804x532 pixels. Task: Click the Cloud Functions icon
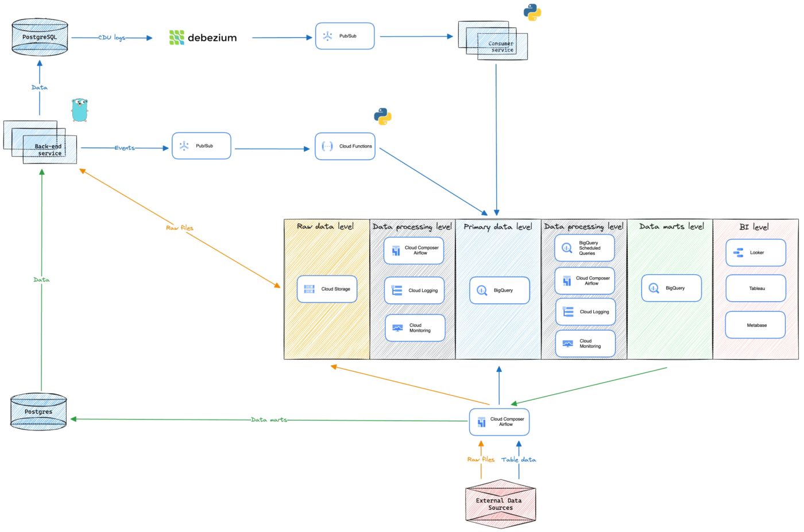coord(345,146)
